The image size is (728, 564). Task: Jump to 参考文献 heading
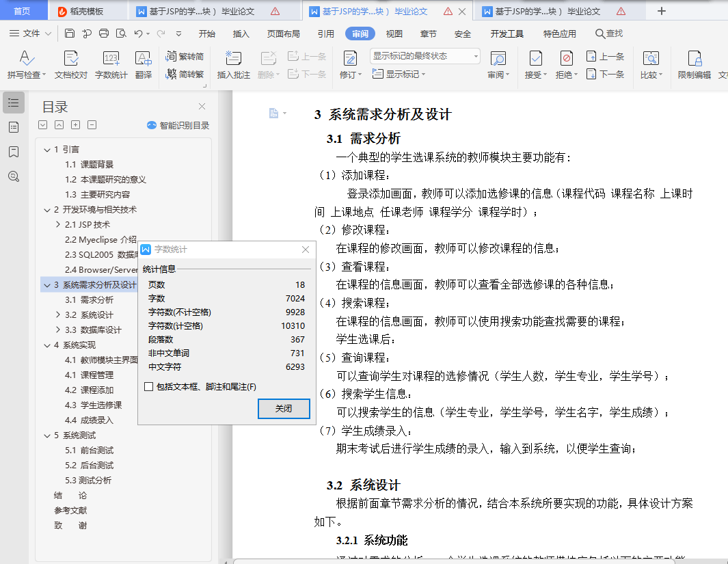(x=70, y=511)
